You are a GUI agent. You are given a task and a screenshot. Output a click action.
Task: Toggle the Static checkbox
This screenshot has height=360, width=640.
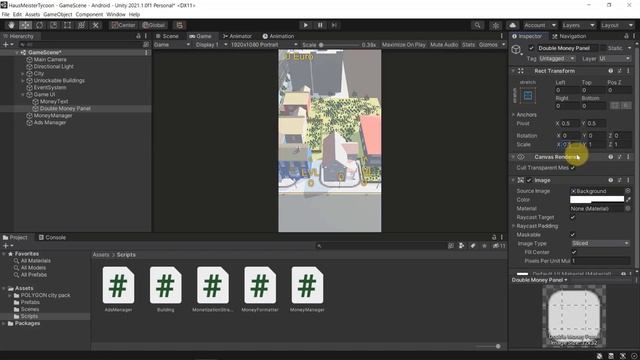pyautogui.click(x=603, y=48)
